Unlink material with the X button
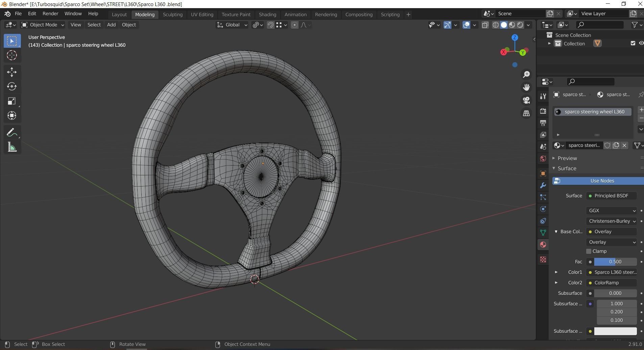Image resolution: width=644 pixels, height=350 pixels. pyautogui.click(x=624, y=145)
